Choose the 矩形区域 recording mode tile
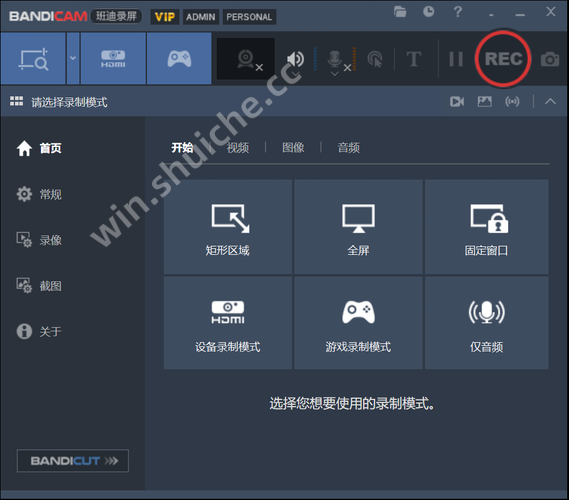The width and height of the screenshot is (569, 500). (x=228, y=227)
